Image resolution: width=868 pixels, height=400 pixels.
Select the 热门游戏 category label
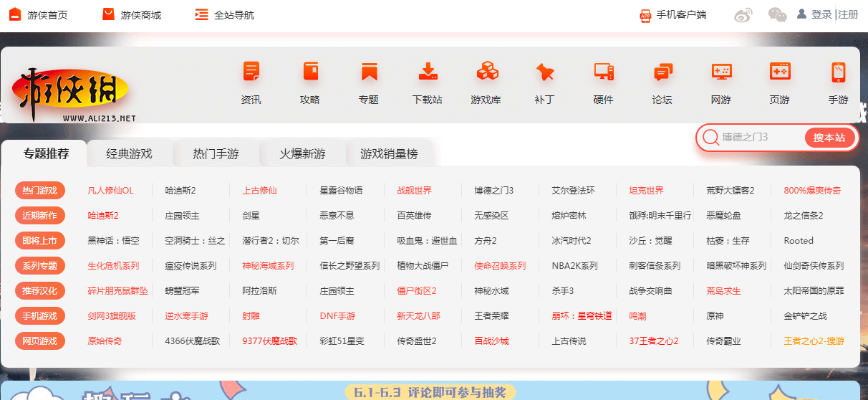pyautogui.click(x=40, y=191)
